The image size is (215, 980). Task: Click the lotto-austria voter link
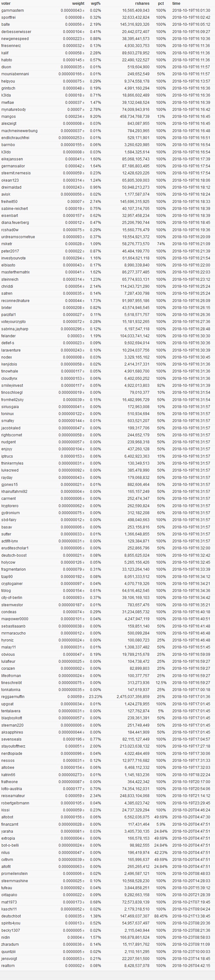(11, 789)
